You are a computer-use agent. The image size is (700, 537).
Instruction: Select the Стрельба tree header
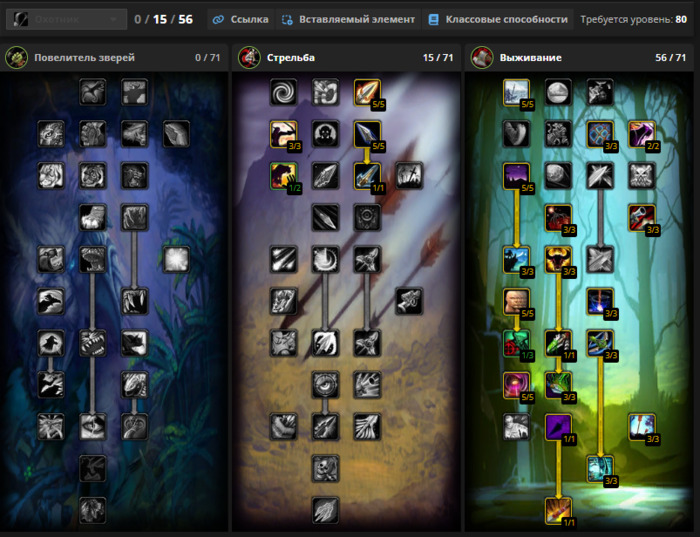346,58
